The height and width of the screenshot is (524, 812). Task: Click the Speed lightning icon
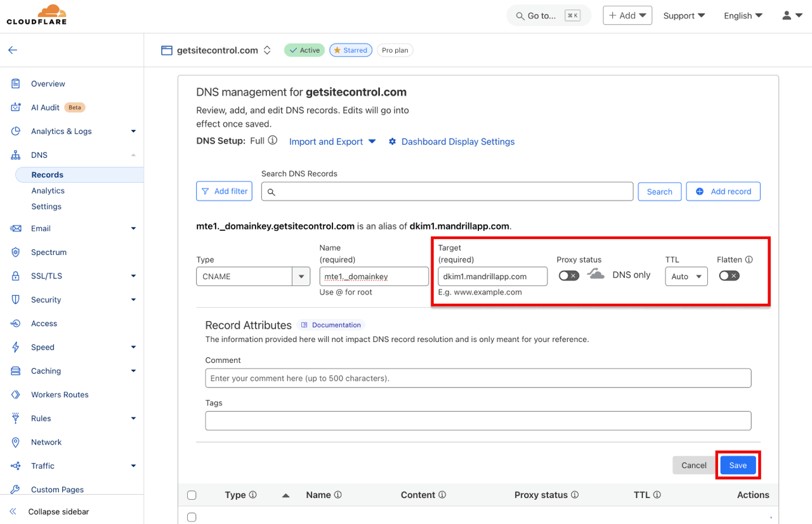coord(16,347)
